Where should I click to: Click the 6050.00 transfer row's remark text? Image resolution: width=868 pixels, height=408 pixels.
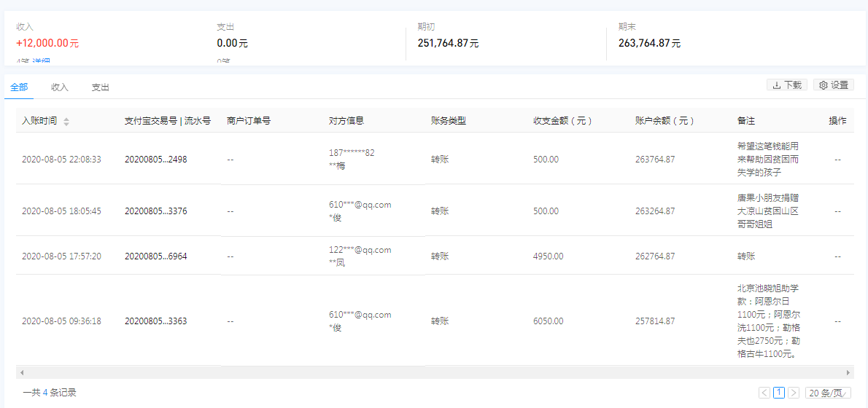(769, 321)
